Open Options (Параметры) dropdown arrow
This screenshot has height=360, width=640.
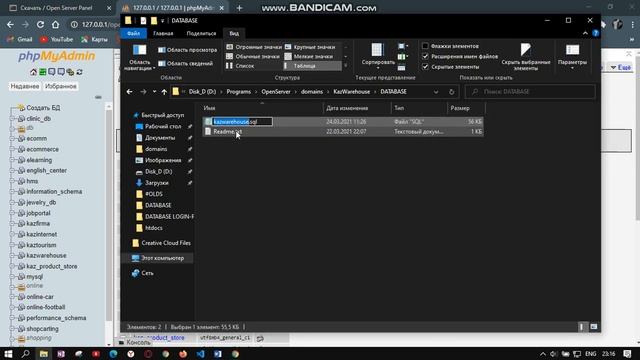click(572, 68)
